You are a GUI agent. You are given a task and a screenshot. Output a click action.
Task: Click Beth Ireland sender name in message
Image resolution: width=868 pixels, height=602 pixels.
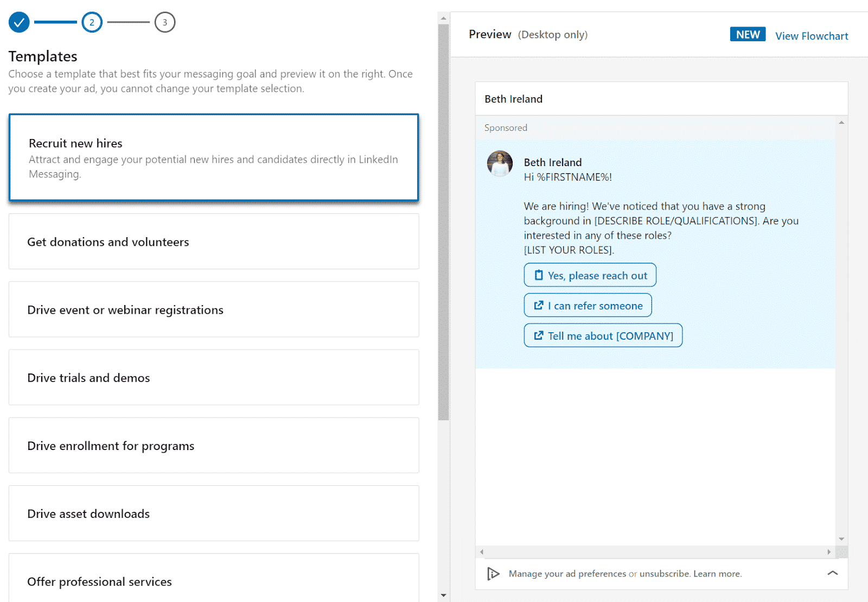pos(553,162)
